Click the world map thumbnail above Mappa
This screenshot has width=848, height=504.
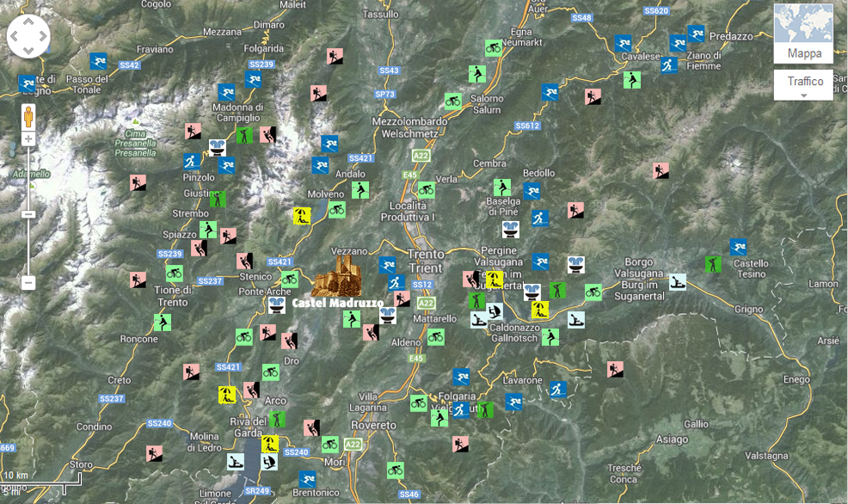click(x=803, y=24)
